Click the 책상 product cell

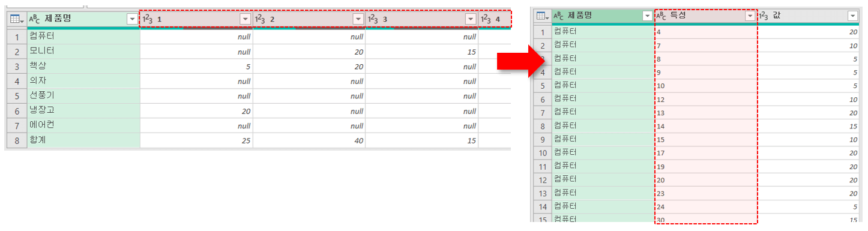83,66
